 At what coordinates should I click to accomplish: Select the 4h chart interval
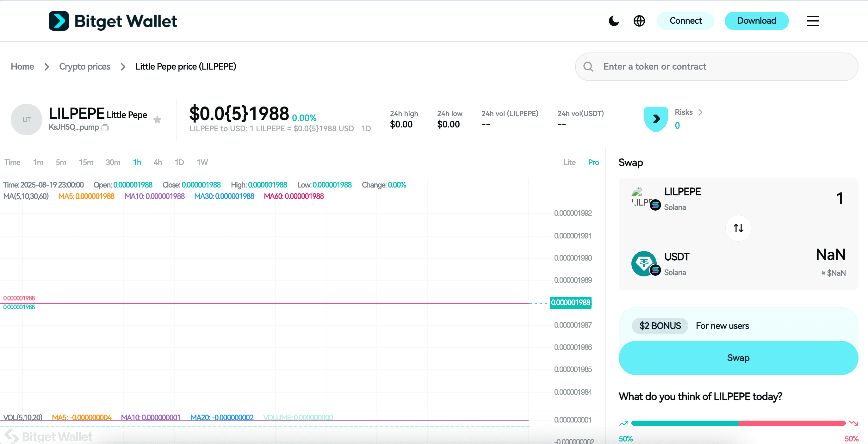pyautogui.click(x=158, y=162)
